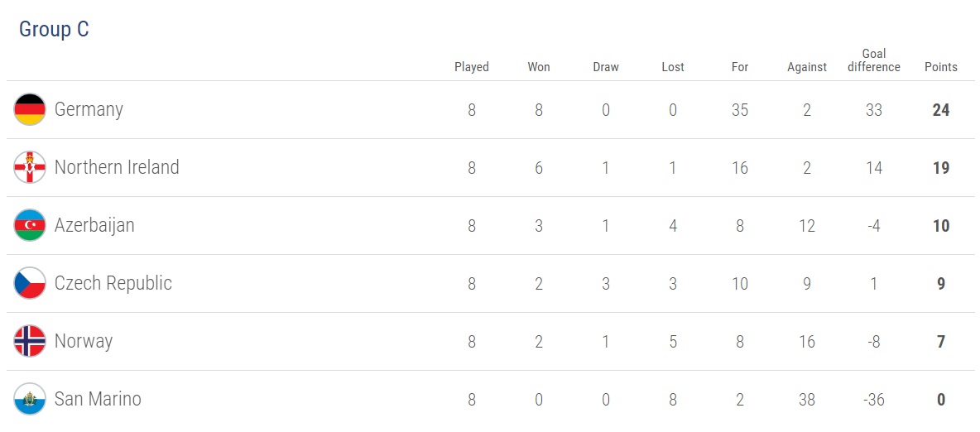Click the Goal difference column header
Viewport: 980px width, 432px height.
pyautogui.click(x=874, y=60)
